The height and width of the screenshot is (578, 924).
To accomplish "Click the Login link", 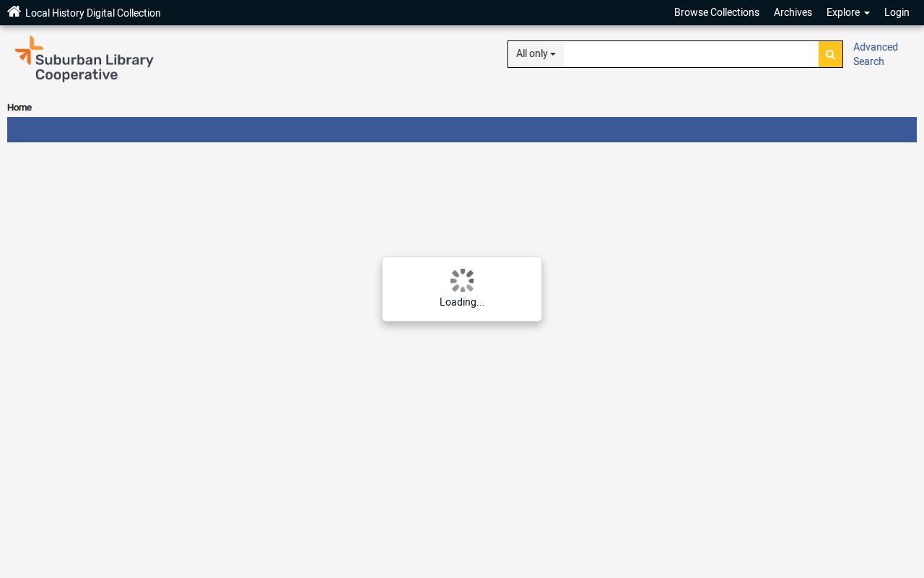I will [897, 12].
